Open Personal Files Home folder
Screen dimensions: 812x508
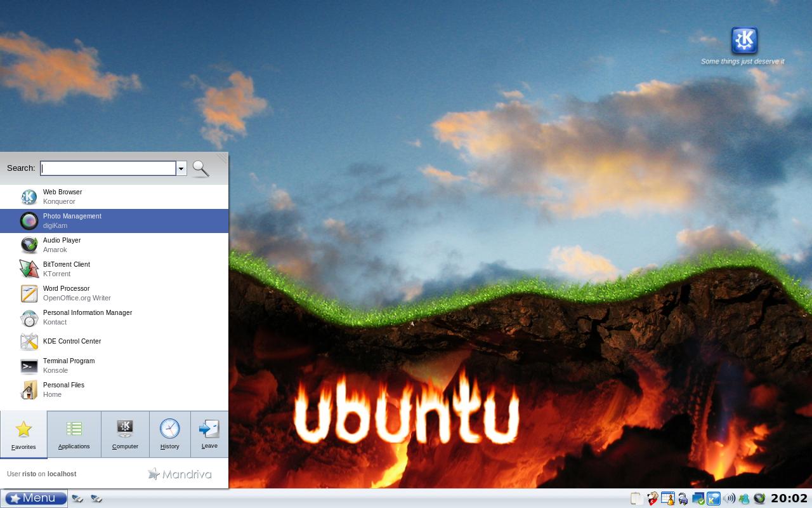(x=114, y=390)
